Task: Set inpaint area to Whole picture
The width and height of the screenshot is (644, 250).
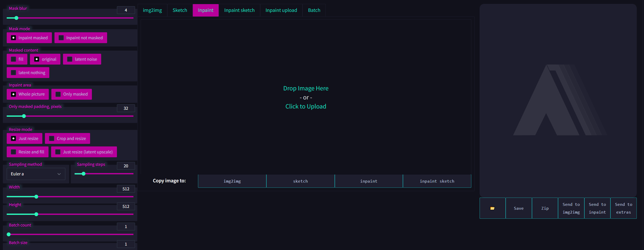Action: 28,94
